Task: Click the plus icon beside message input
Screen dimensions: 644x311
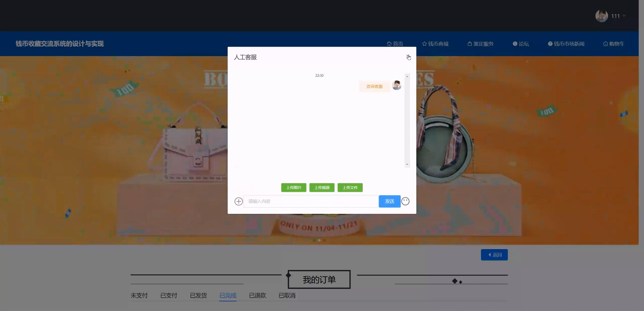Action: [x=238, y=201]
